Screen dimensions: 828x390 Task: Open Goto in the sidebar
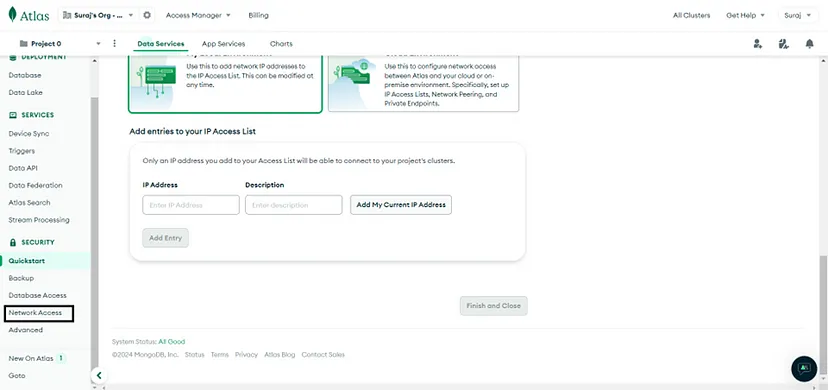point(17,376)
